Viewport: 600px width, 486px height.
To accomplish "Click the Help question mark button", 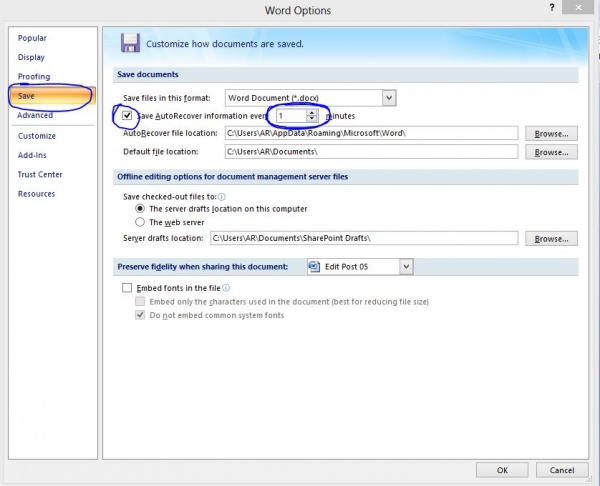I will point(552,7).
